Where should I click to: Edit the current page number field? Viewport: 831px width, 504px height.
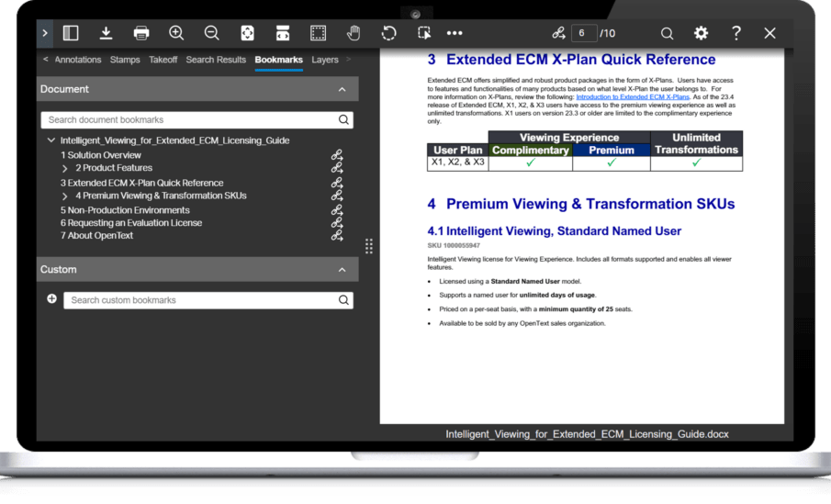point(583,33)
